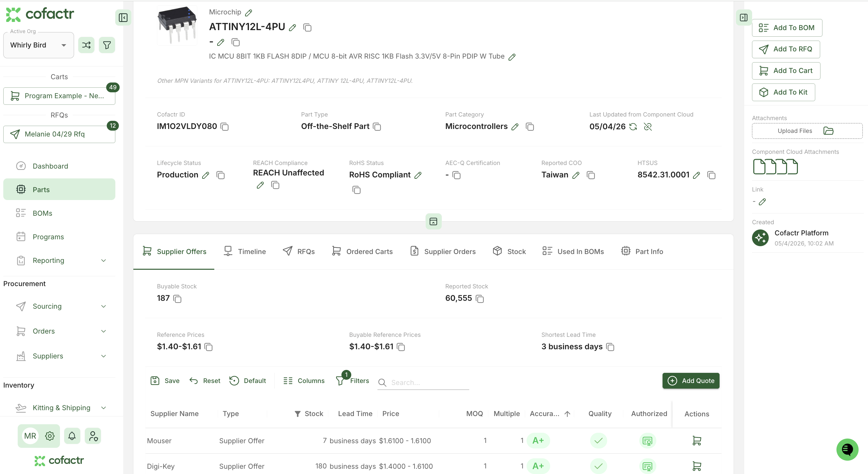
Task: Click the shuffle org icon
Action: click(x=86, y=45)
